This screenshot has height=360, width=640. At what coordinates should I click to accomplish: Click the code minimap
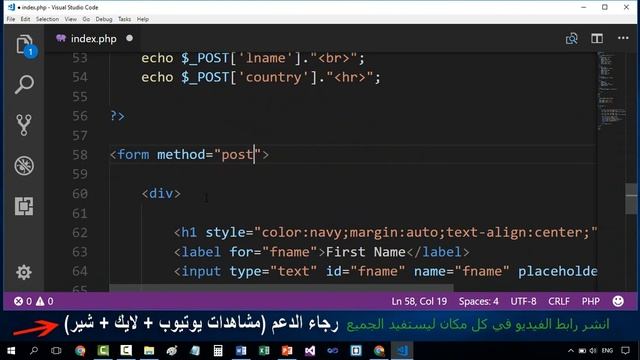pos(611,90)
